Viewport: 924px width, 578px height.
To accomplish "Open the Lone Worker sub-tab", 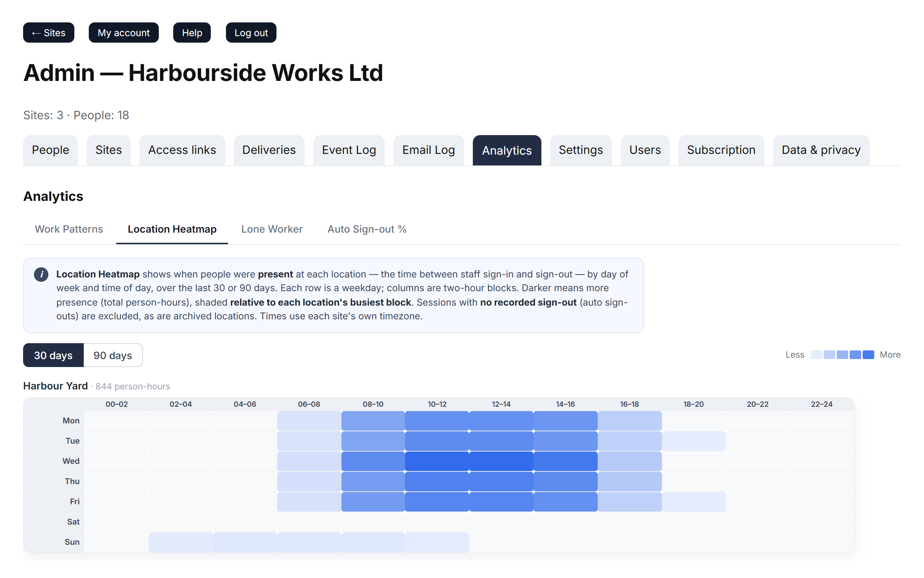I will coord(272,229).
